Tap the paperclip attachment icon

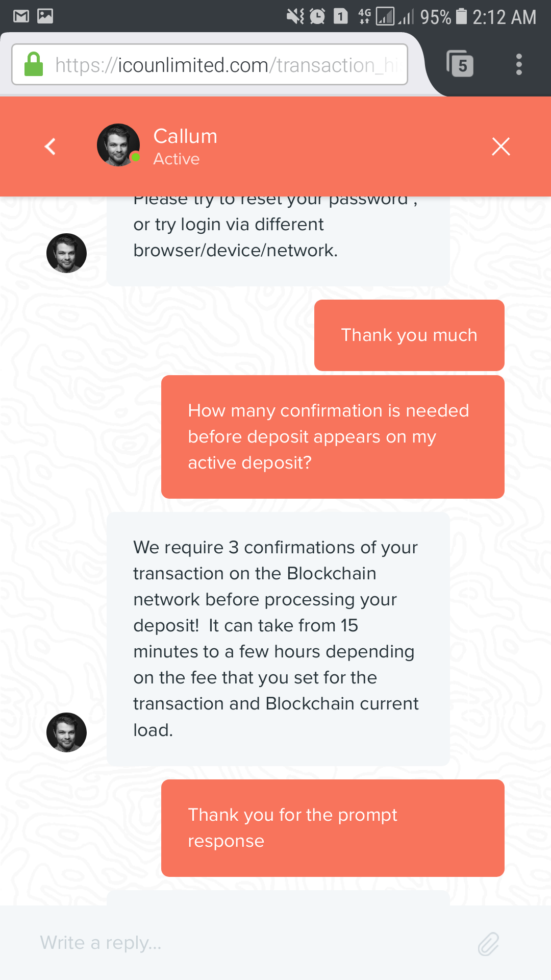pyautogui.click(x=488, y=944)
